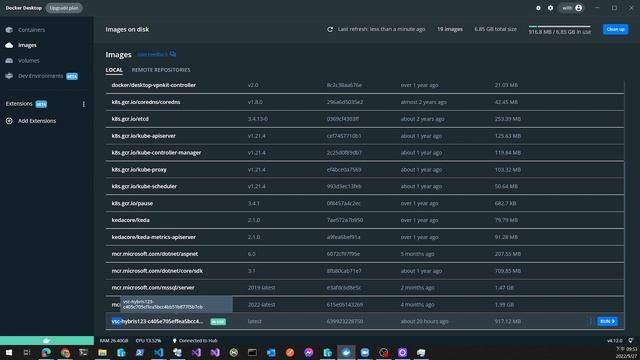Open File Explorer from the taskbar
The image size is (640, 360).
pos(102,352)
